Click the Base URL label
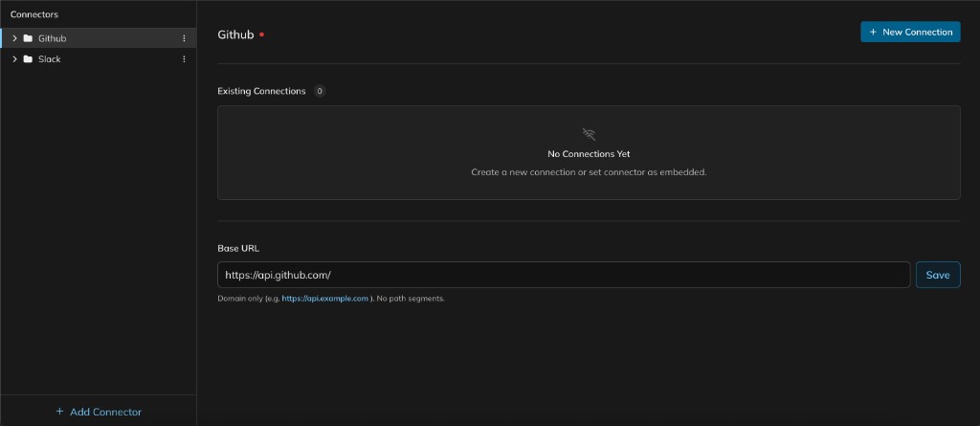 point(238,248)
